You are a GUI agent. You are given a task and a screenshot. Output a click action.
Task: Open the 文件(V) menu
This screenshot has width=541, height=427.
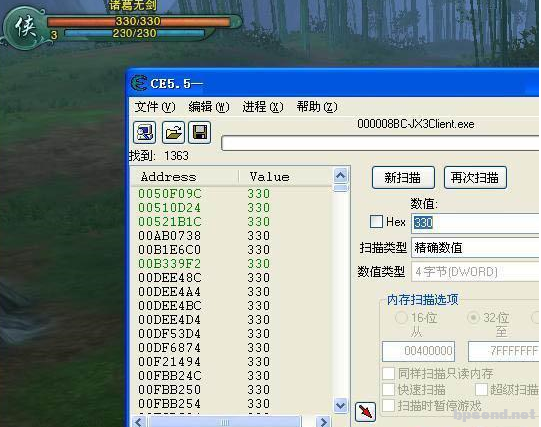[x=155, y=107]
